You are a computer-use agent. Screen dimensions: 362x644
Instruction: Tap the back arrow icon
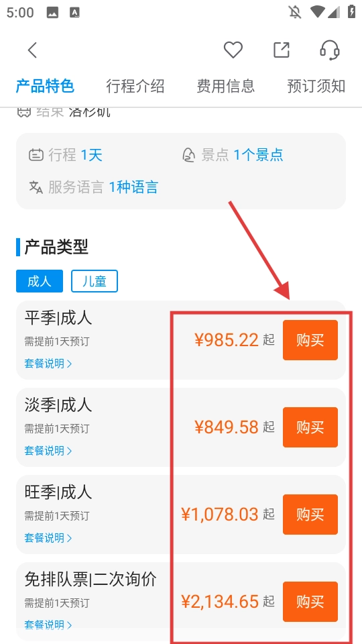coord(32,50)
